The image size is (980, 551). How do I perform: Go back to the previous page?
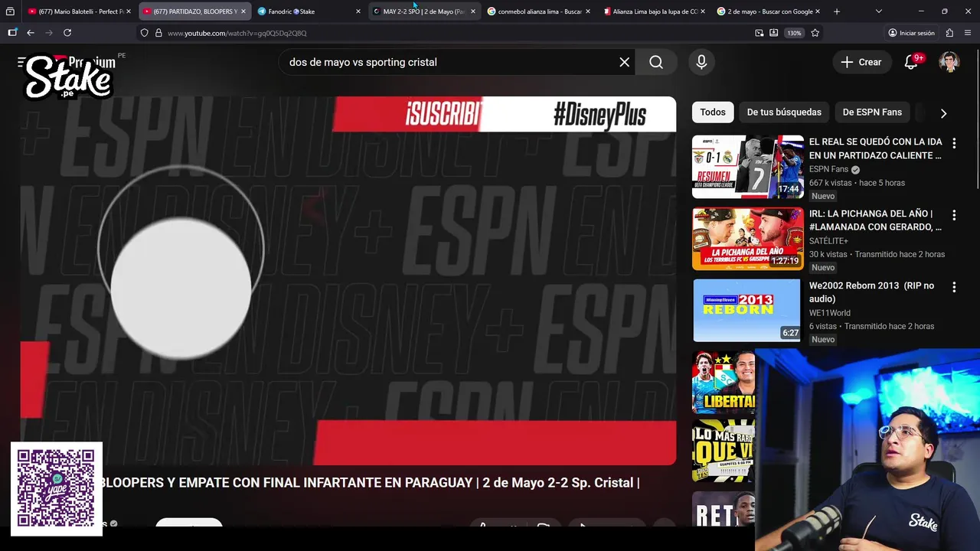[x=31, y=33]
